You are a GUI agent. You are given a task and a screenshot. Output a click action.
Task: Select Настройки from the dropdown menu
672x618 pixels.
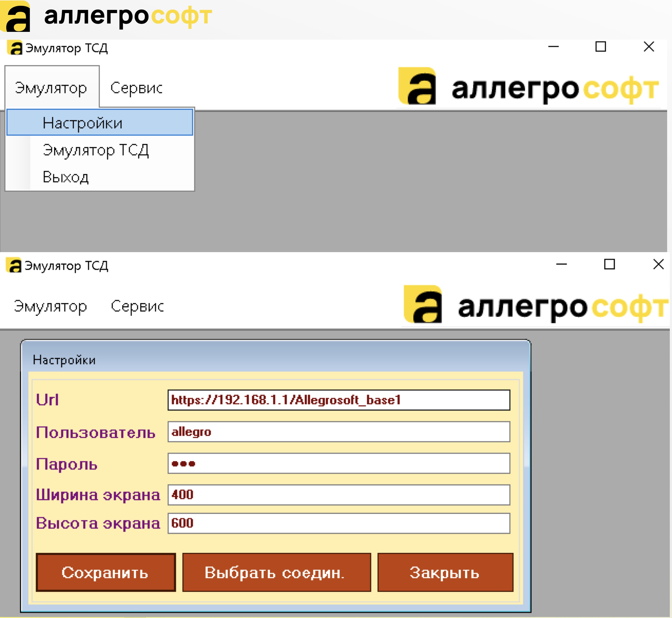pyautogui.click(x=100, y=123)
